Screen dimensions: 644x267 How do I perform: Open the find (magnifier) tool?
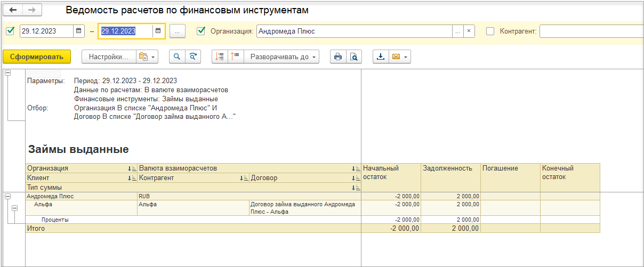click(177, 56)
